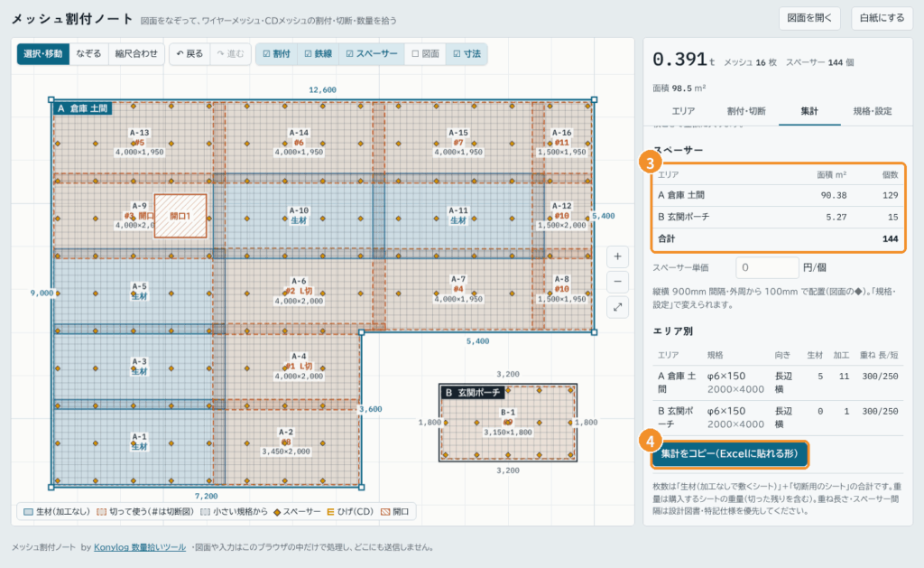Screen dimensions: 924x568
Task: Copy totals with 集計をコピー button
Action: coord(729,453)
